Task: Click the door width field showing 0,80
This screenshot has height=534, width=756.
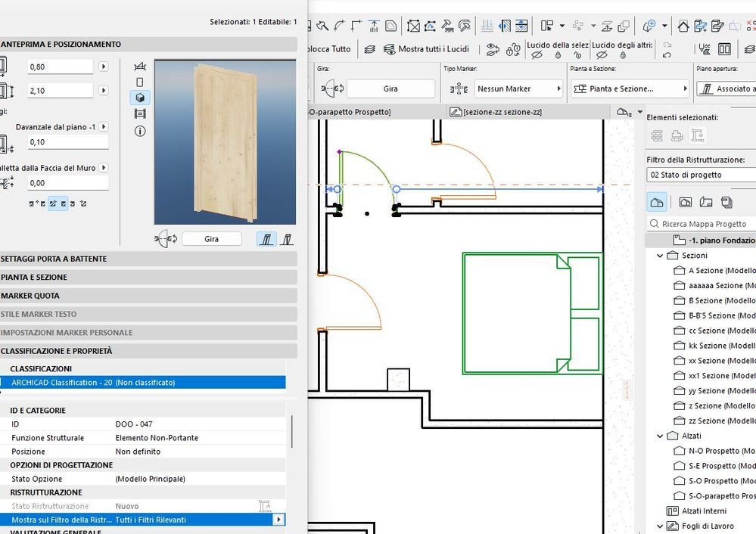Action: (x=60, y=67)
